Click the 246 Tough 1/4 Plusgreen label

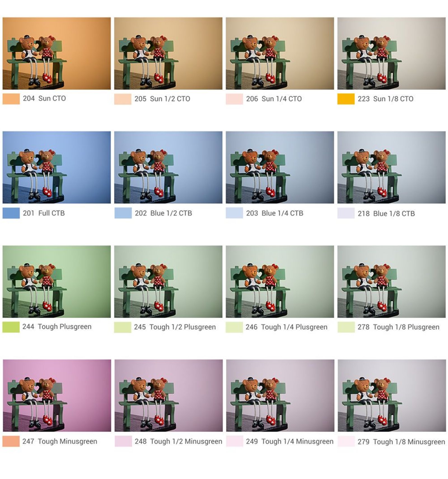coord(286,327)
